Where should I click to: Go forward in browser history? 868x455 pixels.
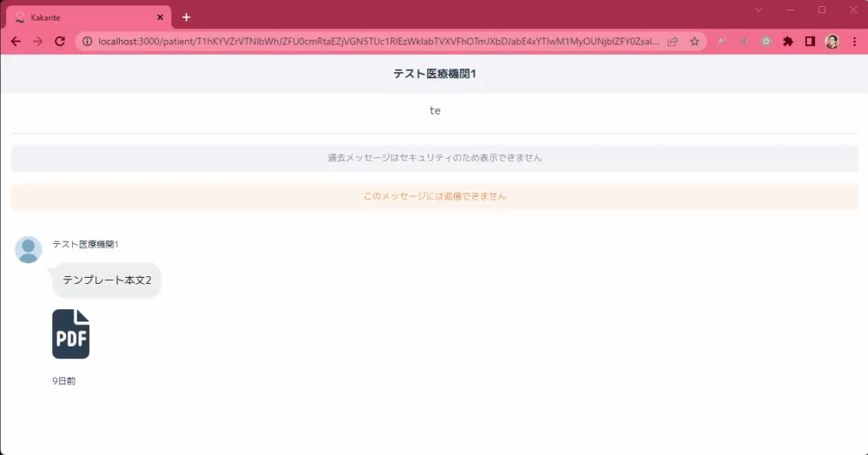tap(37, 42)
